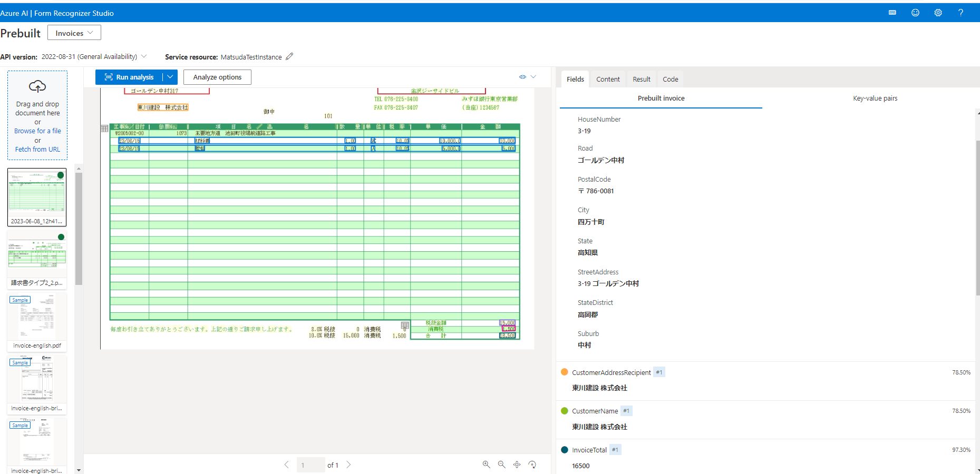980x474 pixels.
Task: Fit document to view icon
Action: (x=517, y=465)
